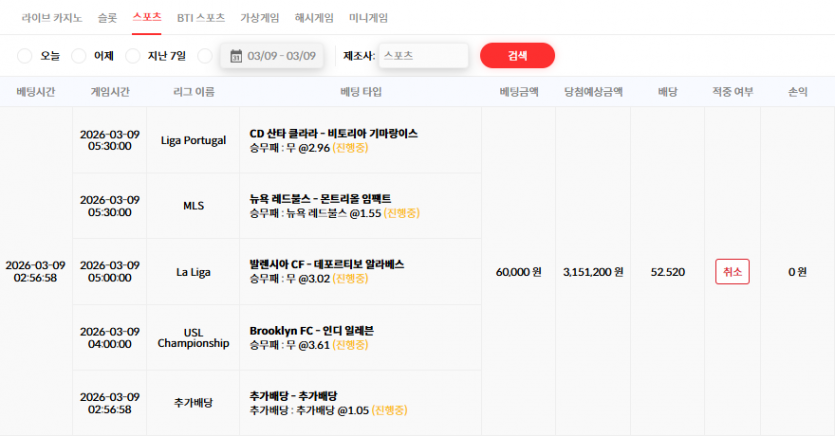835x436 pixels.
Task: Click the calendar icon in date field
Action: [x=236, y=56]
